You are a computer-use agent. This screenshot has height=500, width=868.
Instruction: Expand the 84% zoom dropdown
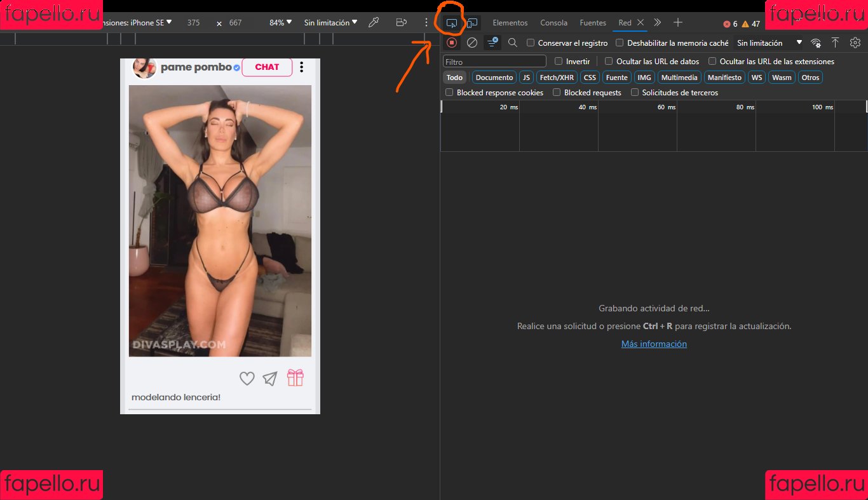pyautogui.click(x=280, y=22)
